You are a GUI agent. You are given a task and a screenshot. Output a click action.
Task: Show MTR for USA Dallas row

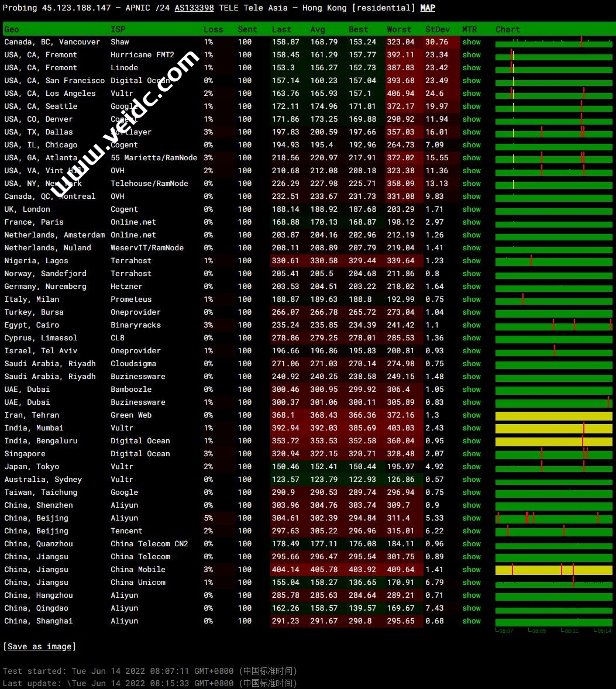[x=472, y=132]
